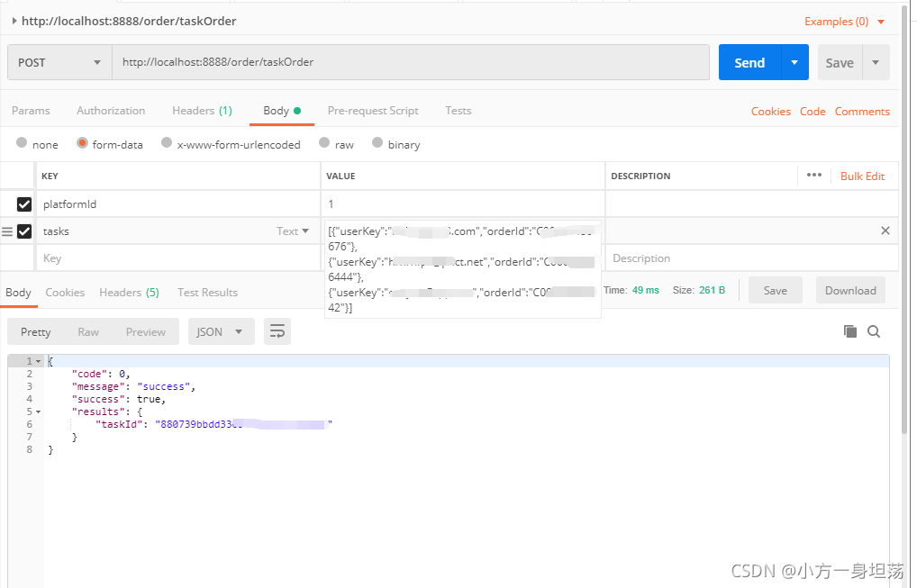The image size is (917, 588).
Task: Open the response Cookies tab
Action: (65, 293)
